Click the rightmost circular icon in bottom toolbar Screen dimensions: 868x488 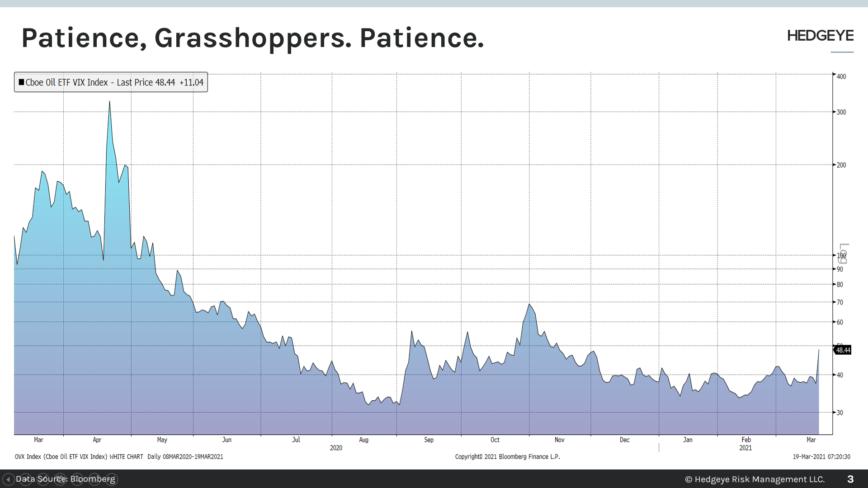[x=111, y=479]
